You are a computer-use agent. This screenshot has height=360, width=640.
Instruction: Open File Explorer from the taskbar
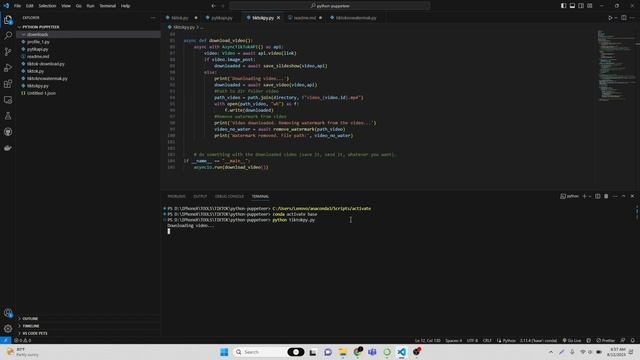click(342, 352)
